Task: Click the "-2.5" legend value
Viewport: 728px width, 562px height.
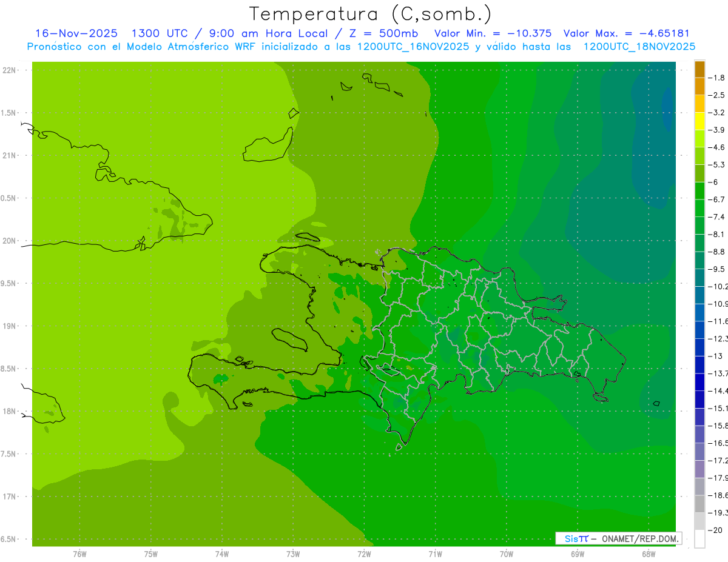Action: click(x=718, y=95)
